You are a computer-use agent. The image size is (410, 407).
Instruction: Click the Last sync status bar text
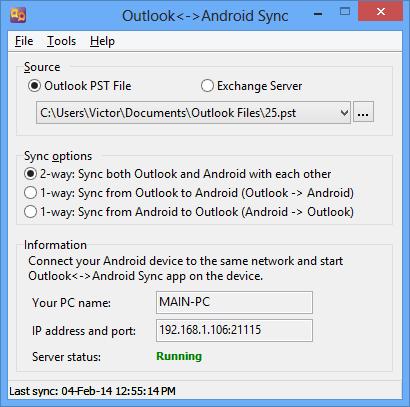[x=92, y=391]
